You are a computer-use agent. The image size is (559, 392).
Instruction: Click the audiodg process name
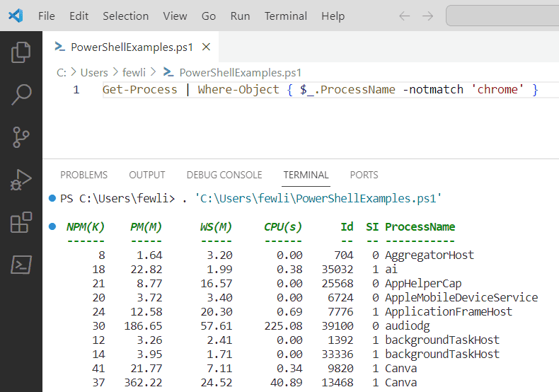pyautogui.click(x=408, y=325)
